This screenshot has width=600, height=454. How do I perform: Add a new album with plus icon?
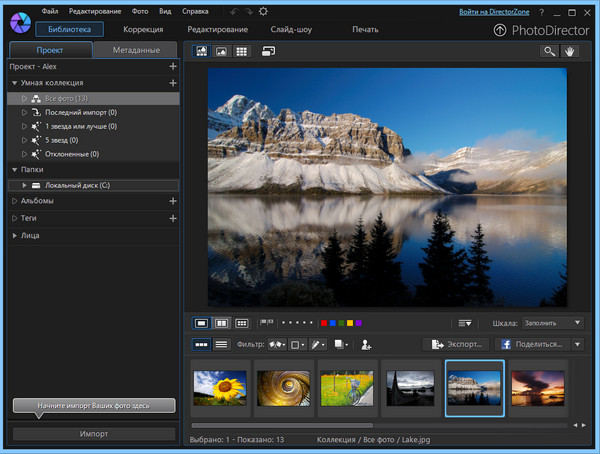(x=173, y=201)
